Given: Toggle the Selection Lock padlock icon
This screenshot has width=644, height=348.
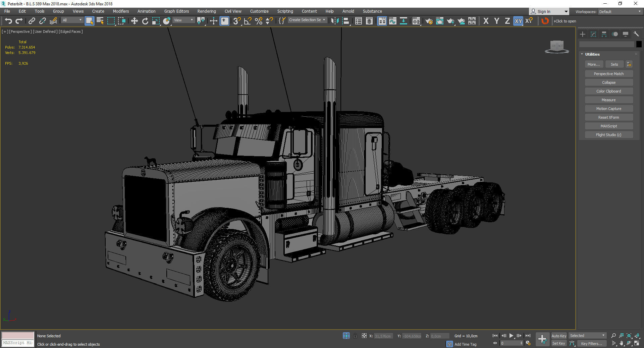Looking at the screenshot, I should point(355,336).
